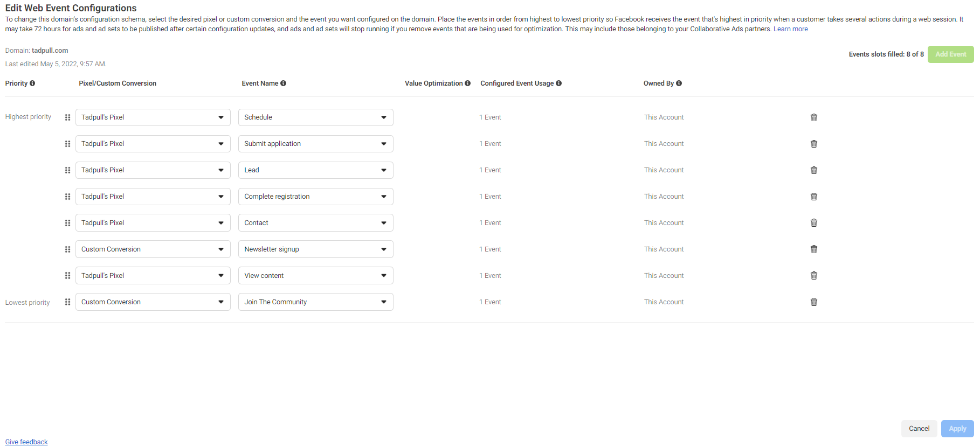Click the Pixel/Custom Conversion column header
The height and width of the screenshot is (447, 980).
click(x=118, y=83)
